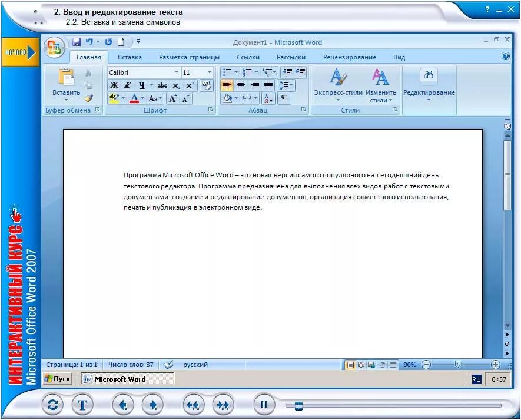Center align text
The height and width of the screenshot is (420, 521).
point(241,85)
